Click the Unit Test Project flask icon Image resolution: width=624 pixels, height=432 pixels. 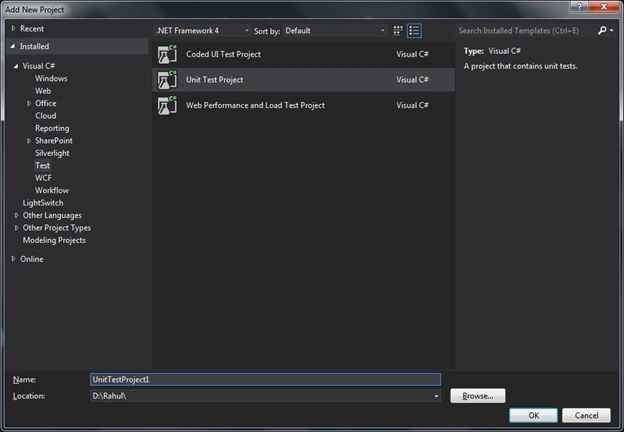(167, 80)
